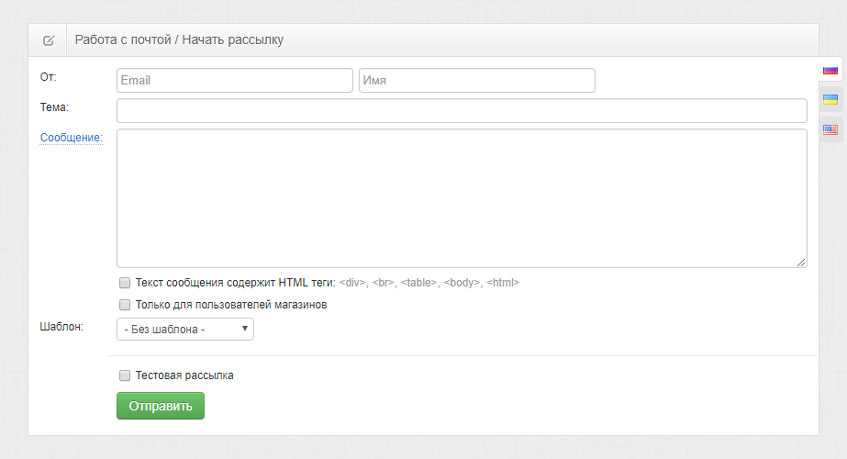
Task: Focus the Имя sender name field
Action: (477, 80)
